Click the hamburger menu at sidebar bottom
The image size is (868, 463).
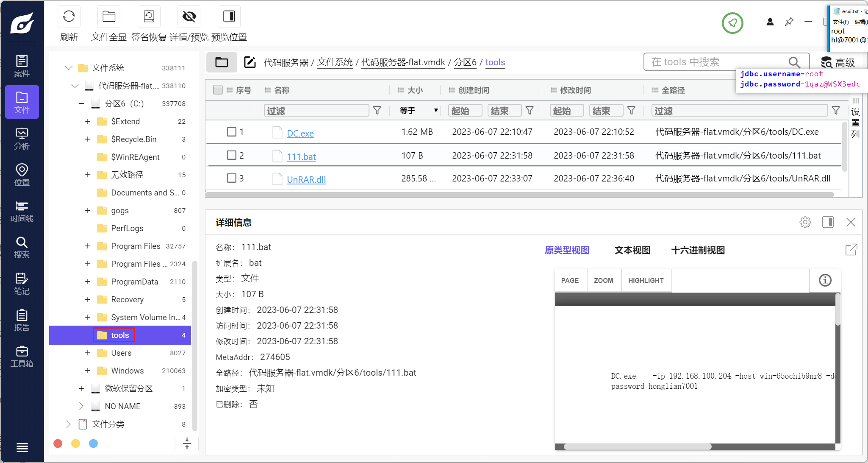[x=22, y=447]
